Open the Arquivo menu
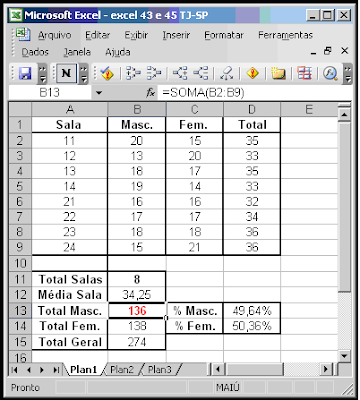The width and height of the screenshot is (360, 400). [x=54, y=35]
